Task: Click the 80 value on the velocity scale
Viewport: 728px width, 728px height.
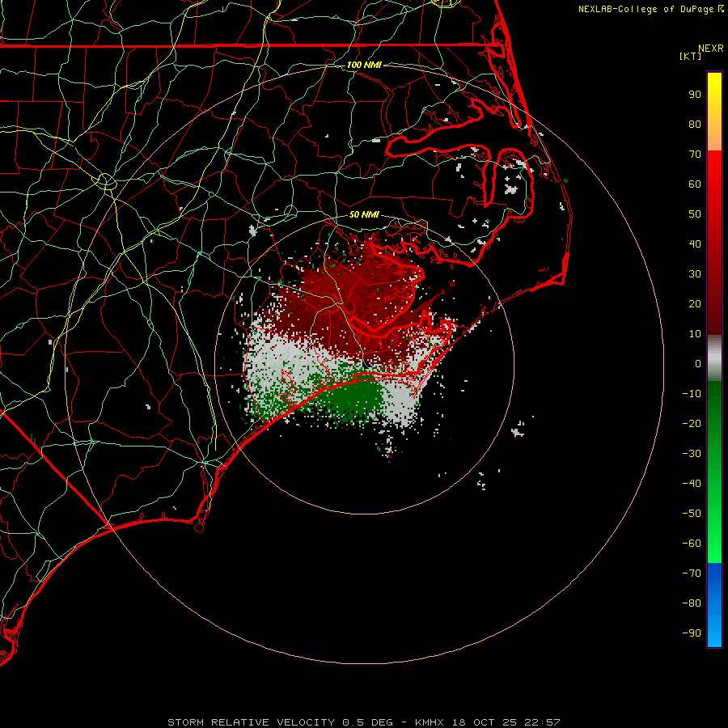Action: (x=695, y=124)
